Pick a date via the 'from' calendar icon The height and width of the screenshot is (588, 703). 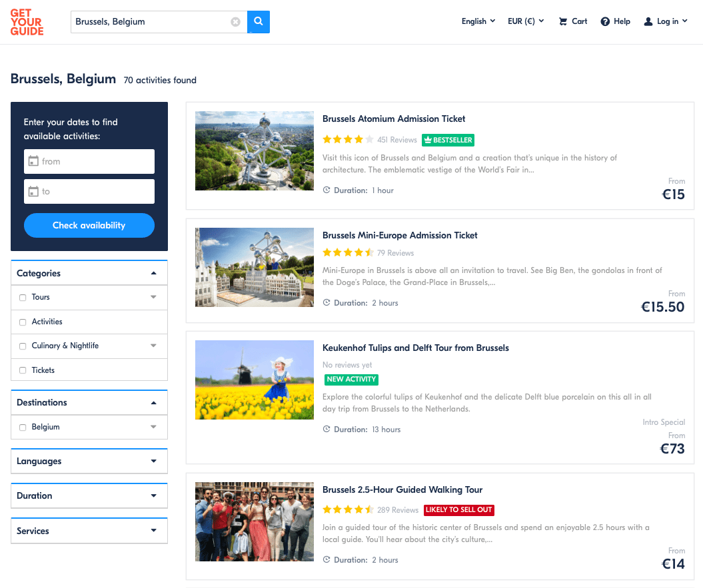pos(33,161)
